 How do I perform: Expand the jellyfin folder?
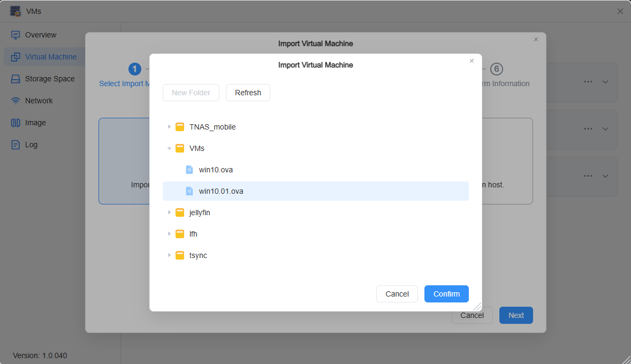(x=170, y=213)
